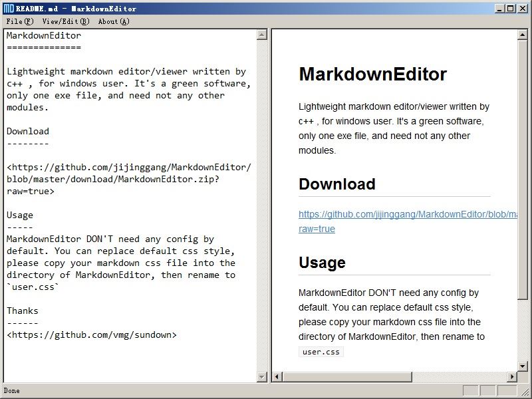532x399 pixels.
Task: Click 'Lightweight markdown editor/viewer' line in editor
Action: click(x=126, y=72)
